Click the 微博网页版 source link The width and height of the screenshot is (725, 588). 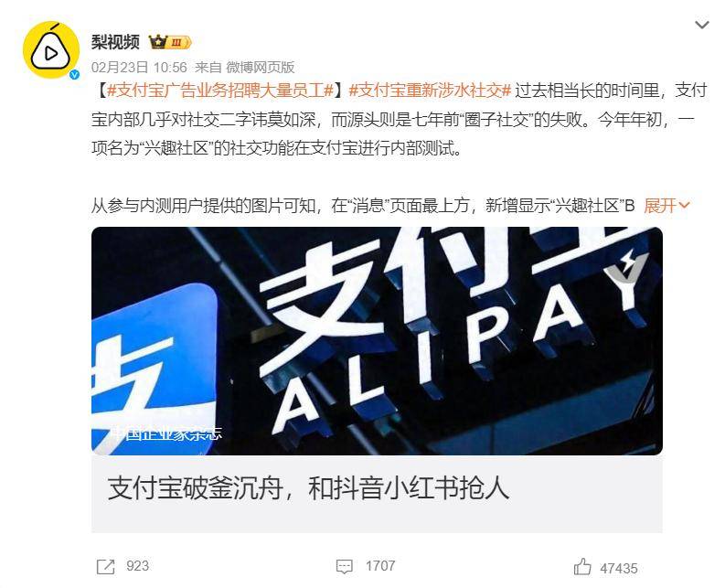[x=260, y=68]
